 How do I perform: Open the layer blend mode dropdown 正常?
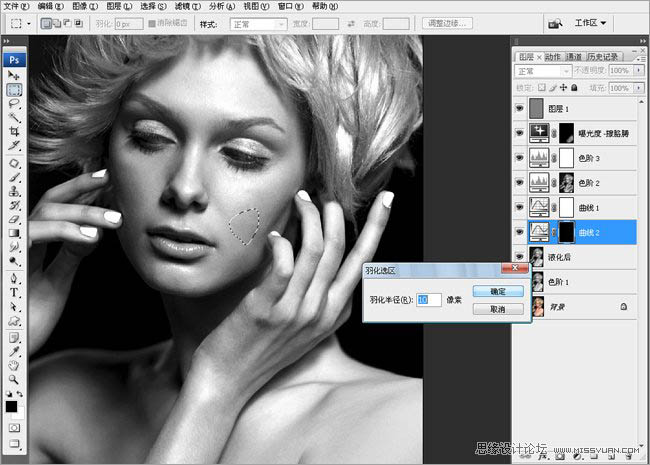(543, 72)
